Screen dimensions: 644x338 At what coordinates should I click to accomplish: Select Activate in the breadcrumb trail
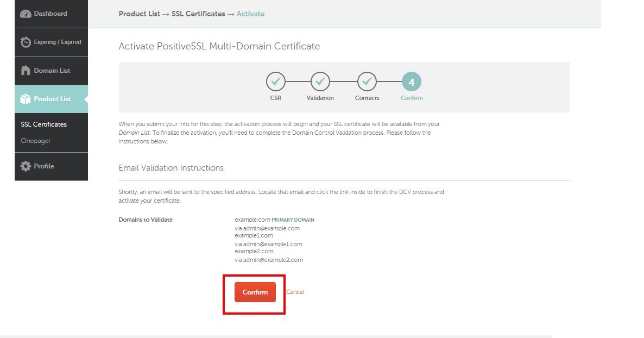tap(250, 14)
